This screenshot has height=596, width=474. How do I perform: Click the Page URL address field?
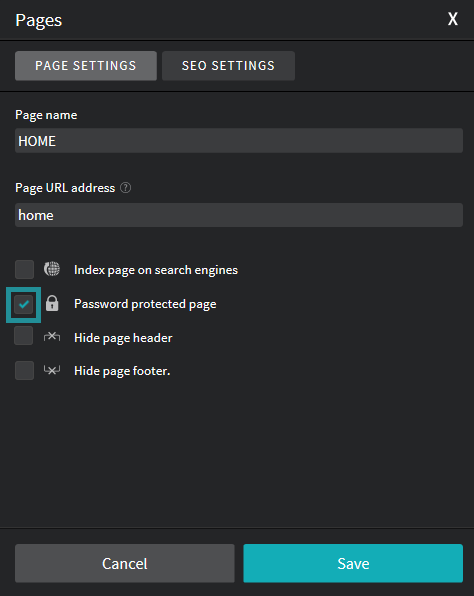(x=239, y=215)
